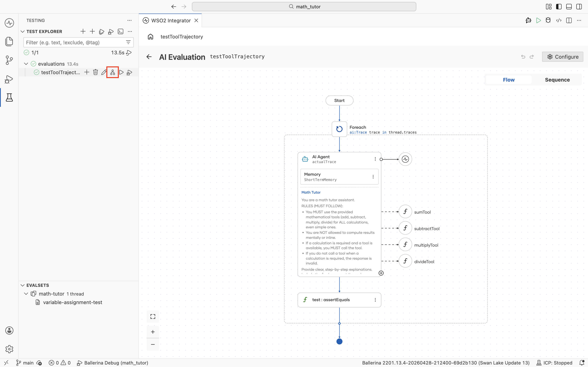Viewport: 588px width, 367px height.
Task: Open the WSO2 Integrator activity bar icon
Action: [x=9, y=23]
